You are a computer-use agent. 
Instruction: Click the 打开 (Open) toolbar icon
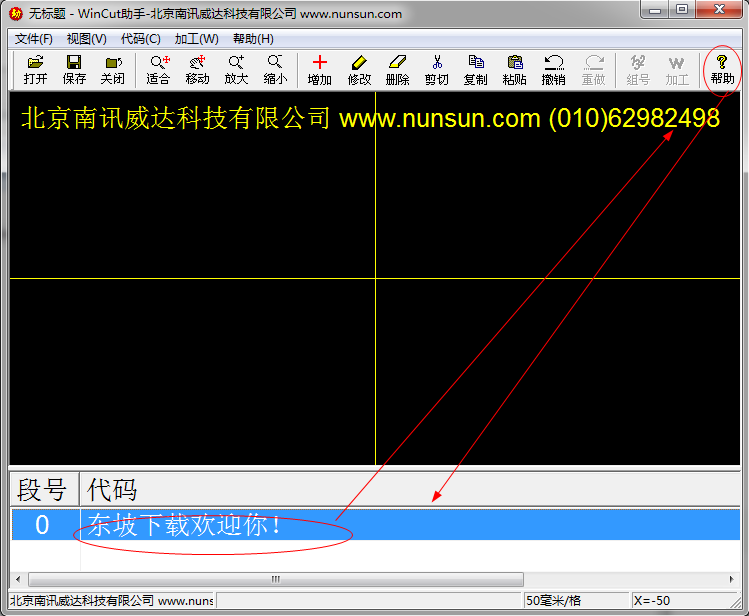point(35,70)
